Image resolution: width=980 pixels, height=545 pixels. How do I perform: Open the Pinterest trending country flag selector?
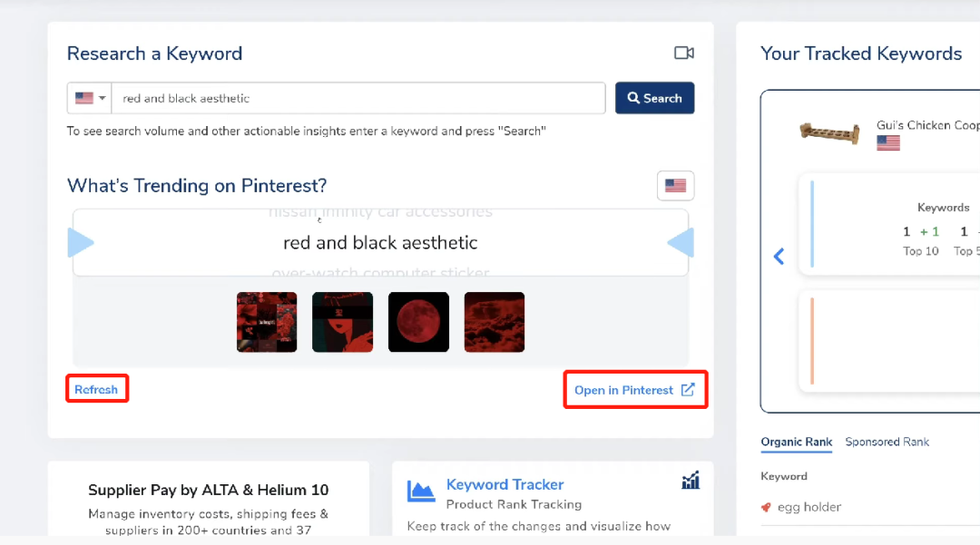pyautogui.click(x=675, y=186)
